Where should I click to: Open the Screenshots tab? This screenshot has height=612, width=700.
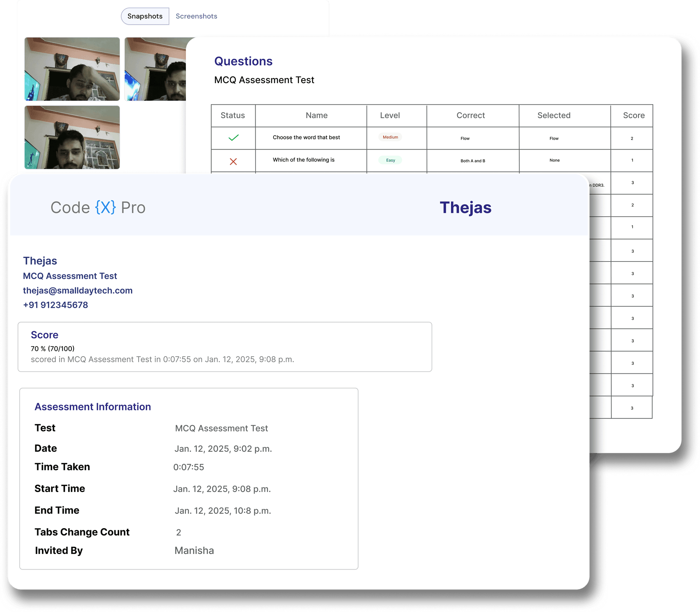pyautogui.click(x=196, y=16)
